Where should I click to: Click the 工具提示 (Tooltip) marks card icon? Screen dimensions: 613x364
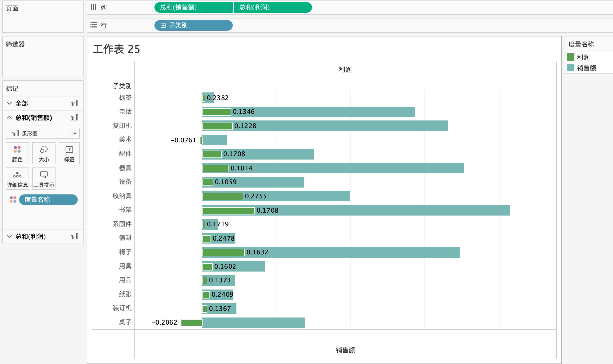tap(44, 179)
